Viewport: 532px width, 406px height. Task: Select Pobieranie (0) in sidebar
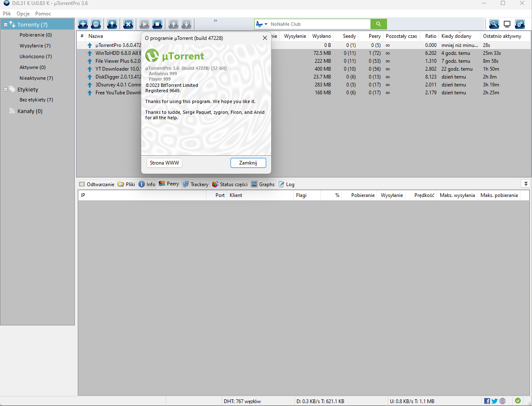pyautogui.click(x=36, y=35)
